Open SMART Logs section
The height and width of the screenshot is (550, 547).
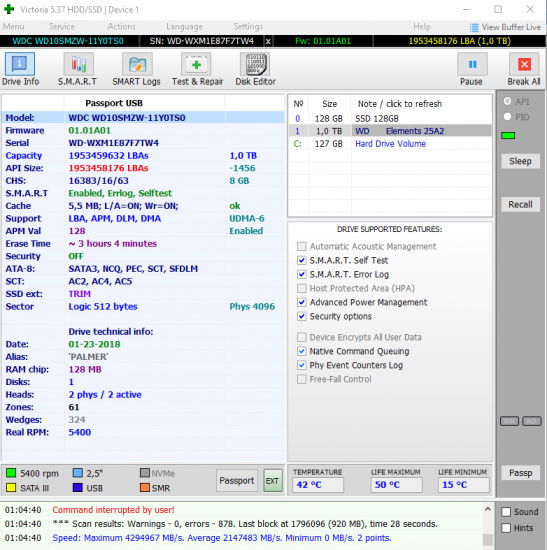pos(136,69)
